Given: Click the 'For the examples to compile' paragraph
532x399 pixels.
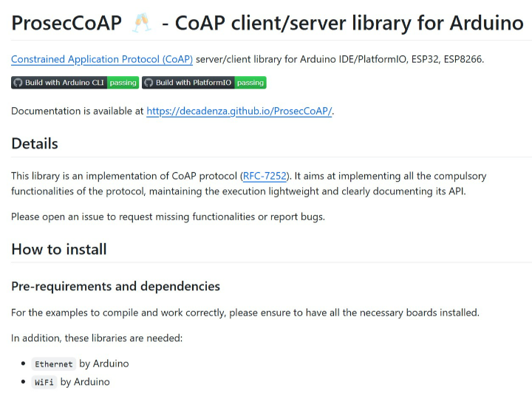Looking at the screenshot, I should tap(245, 313).
